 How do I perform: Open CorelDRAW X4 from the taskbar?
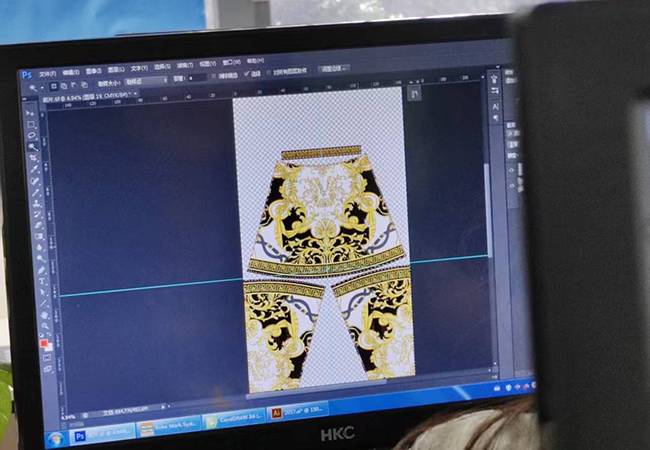[234, 421]
